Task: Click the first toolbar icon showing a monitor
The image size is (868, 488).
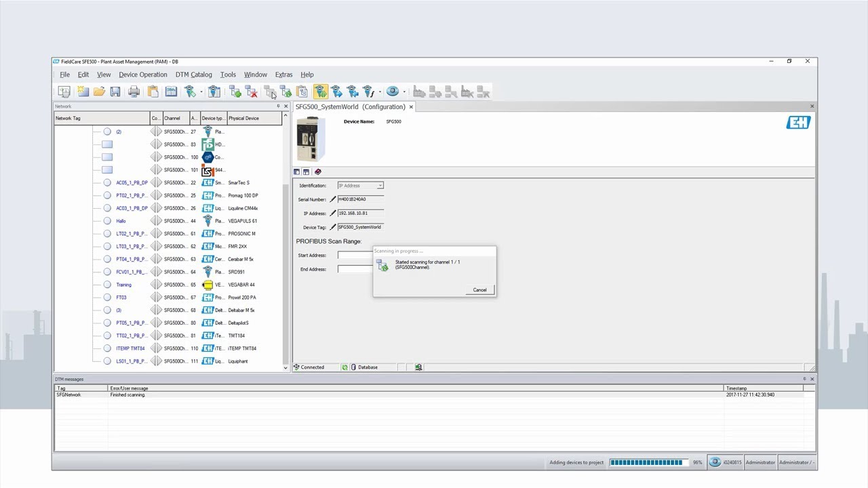Action: click(x=64, y=91)
